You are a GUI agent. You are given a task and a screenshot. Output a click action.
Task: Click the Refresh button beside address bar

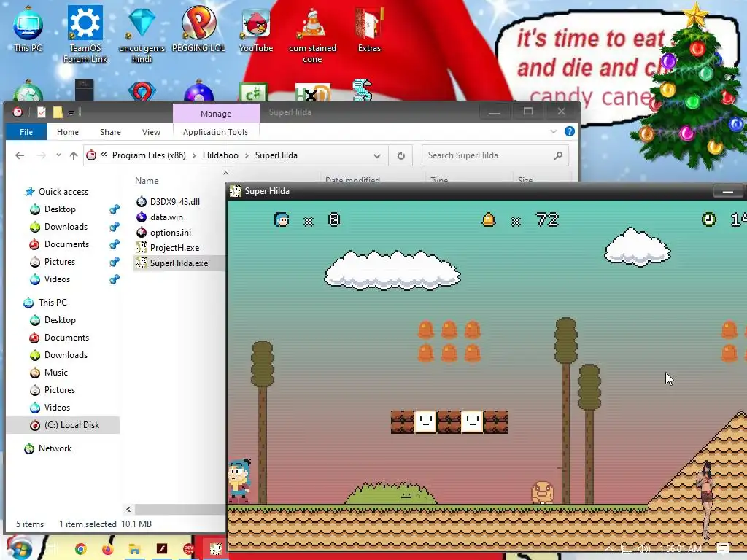(401, 155)
